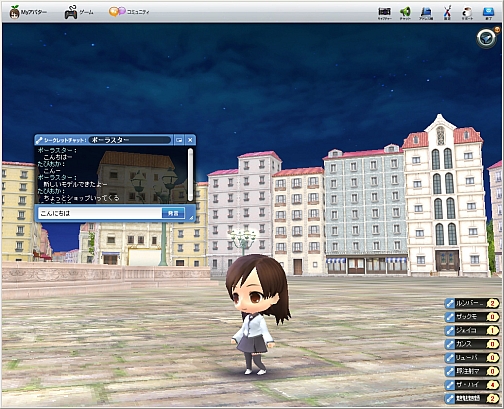This screenshot has height=409, width=504.
Task: Open the capture camera icon in toolbar
Action: [x=384, y=13]
